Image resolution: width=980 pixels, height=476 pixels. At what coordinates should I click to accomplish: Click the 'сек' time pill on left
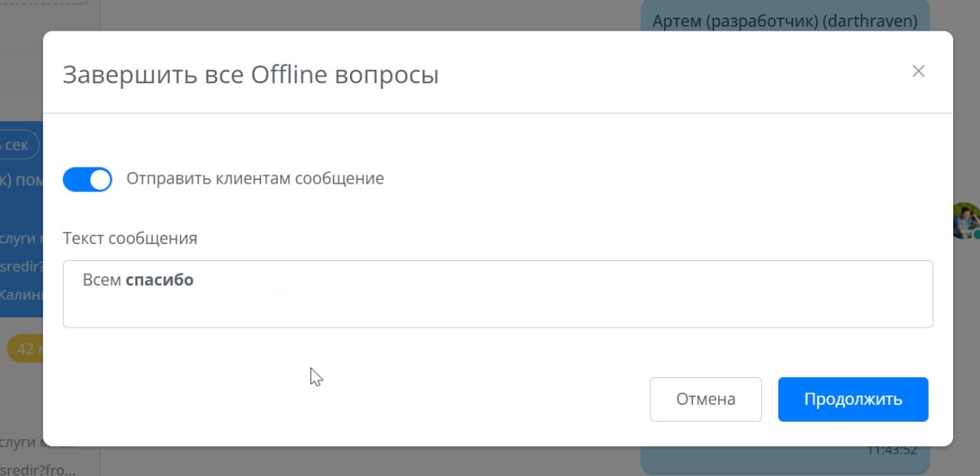pyautogui.click(x=17, y=145)
